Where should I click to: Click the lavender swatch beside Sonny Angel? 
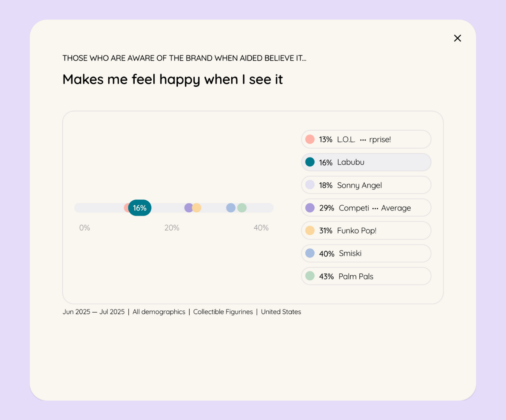click(310, 185)
